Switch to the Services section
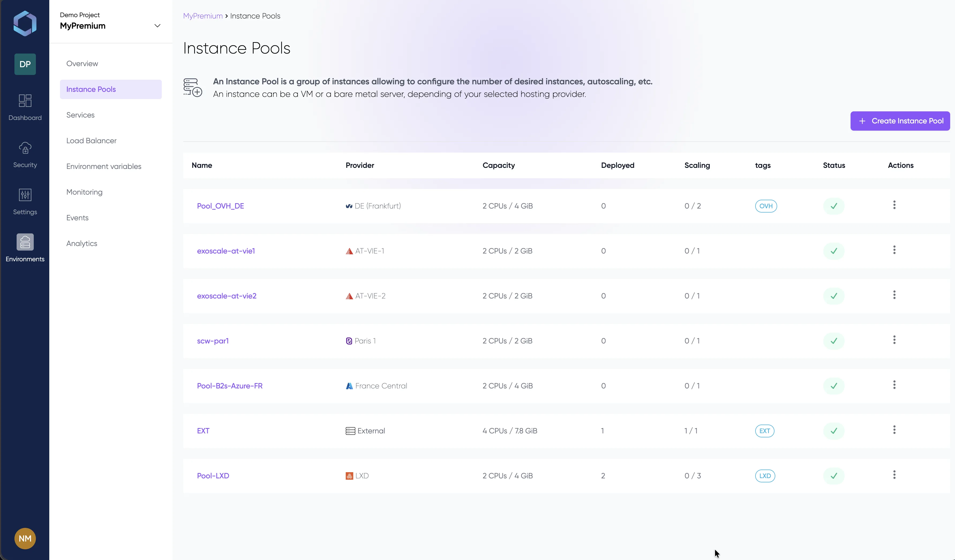Screen dimensions: 955x560 [80, 115]
